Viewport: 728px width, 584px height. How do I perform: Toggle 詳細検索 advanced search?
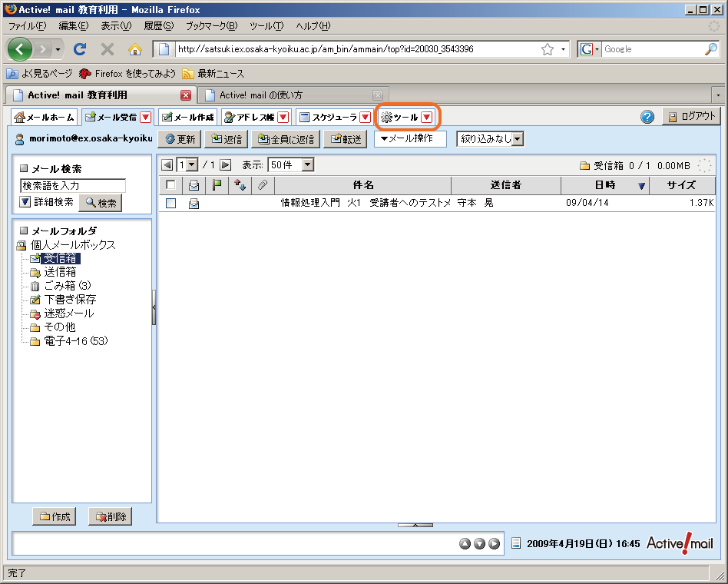pyautogui.click(x=25, y=202)
